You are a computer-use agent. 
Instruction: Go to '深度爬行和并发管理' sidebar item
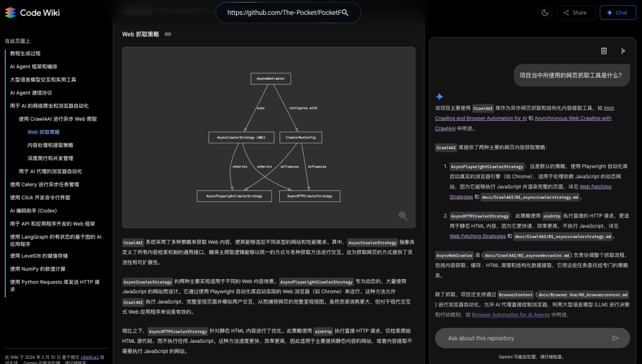(50, 158)
